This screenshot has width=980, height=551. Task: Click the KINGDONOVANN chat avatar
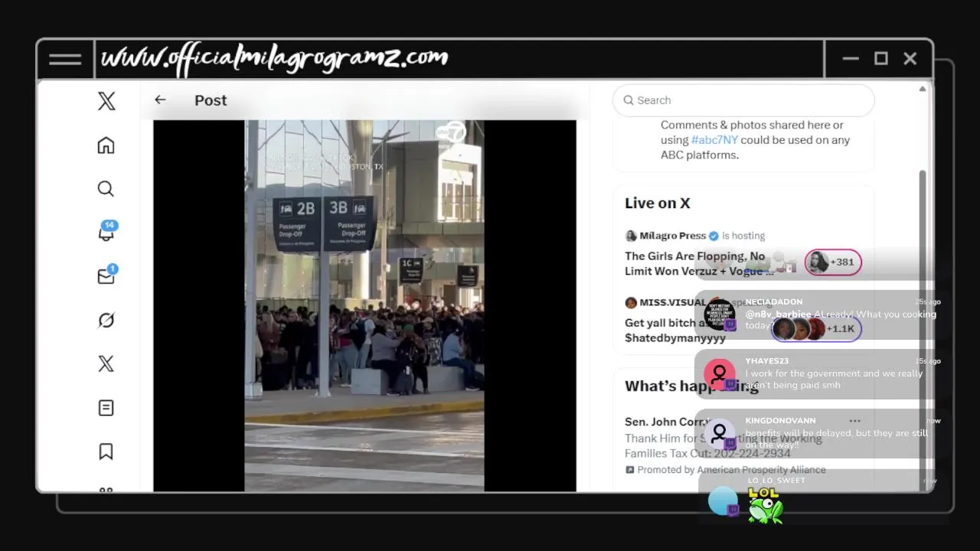click(x=719, y=434)
